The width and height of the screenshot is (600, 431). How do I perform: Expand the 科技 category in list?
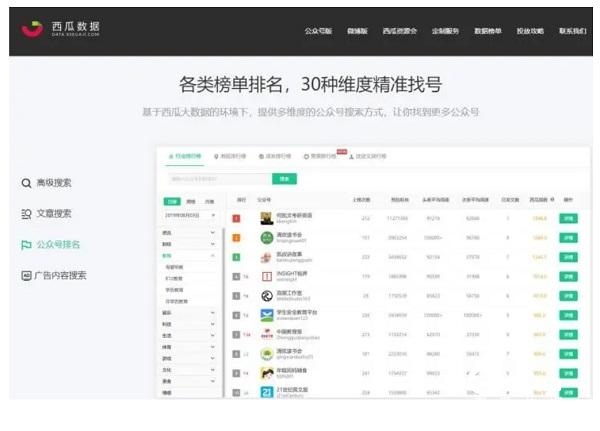point(191,325)
